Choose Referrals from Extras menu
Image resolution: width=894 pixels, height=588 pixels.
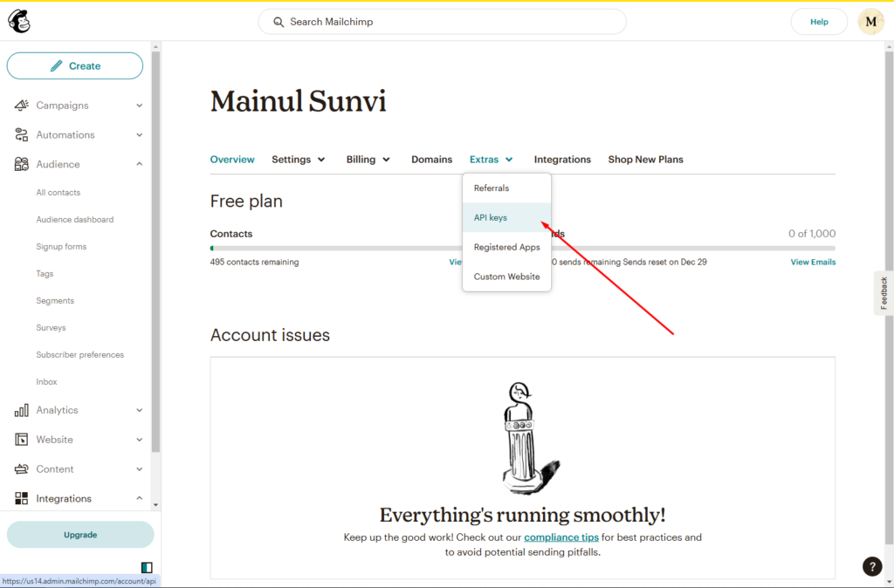(507, 188)
